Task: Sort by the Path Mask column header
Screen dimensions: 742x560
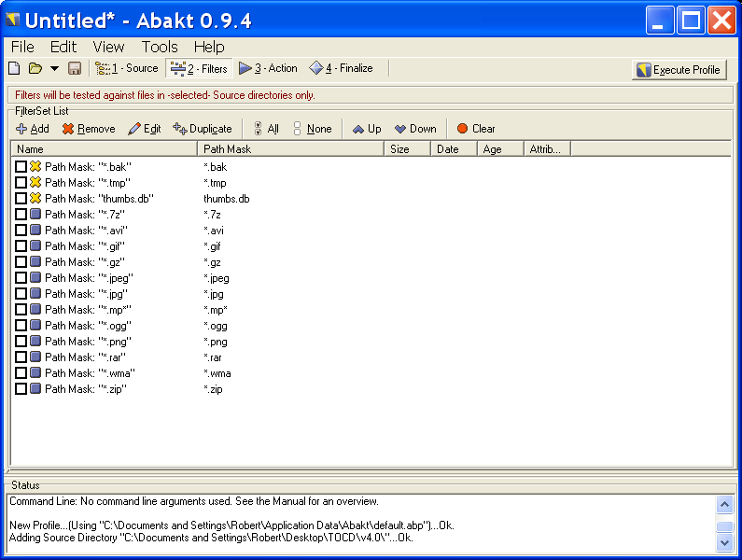Action: point(290,149)
